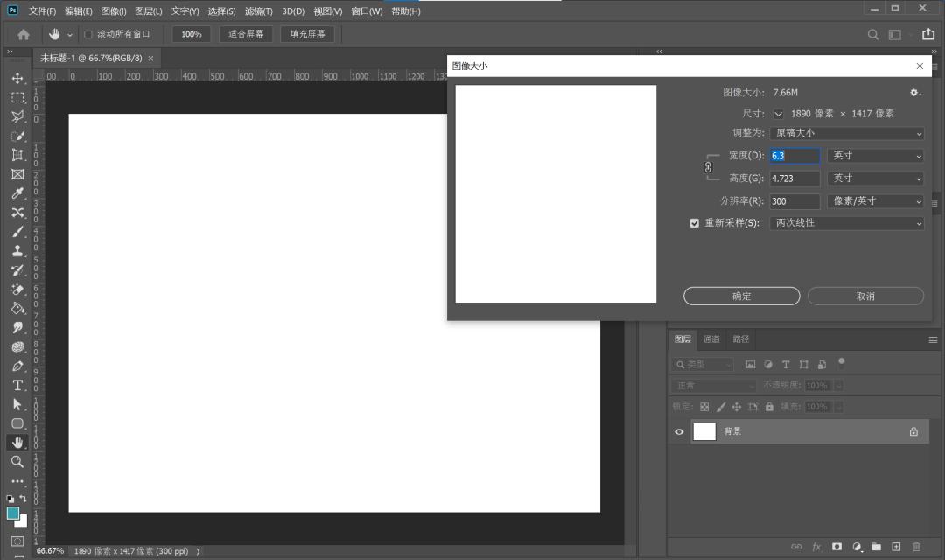
Task: Open the resample method 两次线性 dropdown
Action: point(846,223)
